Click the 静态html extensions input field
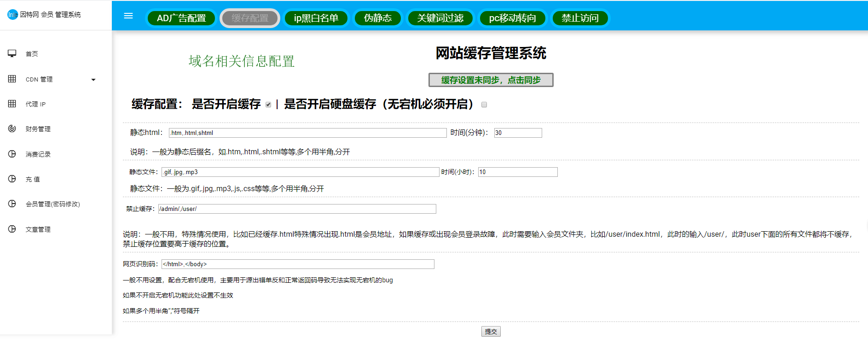 click(307, 133)
